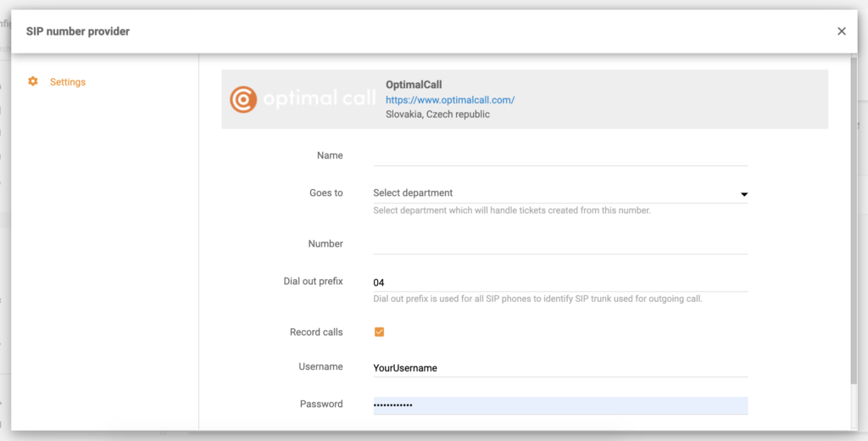
Task: Click the OptimalCall logo image
Action: tap(302, 99)
